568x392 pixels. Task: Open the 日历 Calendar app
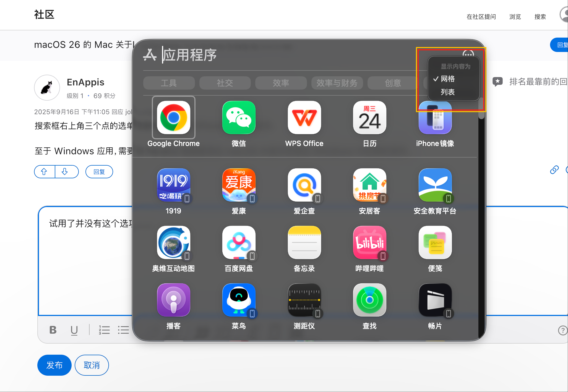369,117
